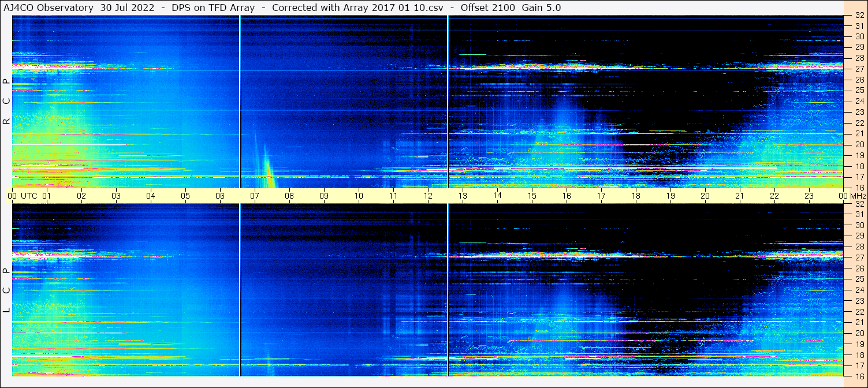Viewport: 868px width, 388px height.
Task: Click the "20" hour label on time axis
Action: [x=705, y=196]
